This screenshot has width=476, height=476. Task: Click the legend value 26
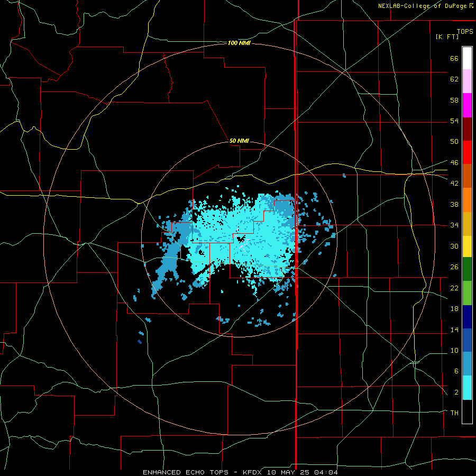click(x=454, y=267)
